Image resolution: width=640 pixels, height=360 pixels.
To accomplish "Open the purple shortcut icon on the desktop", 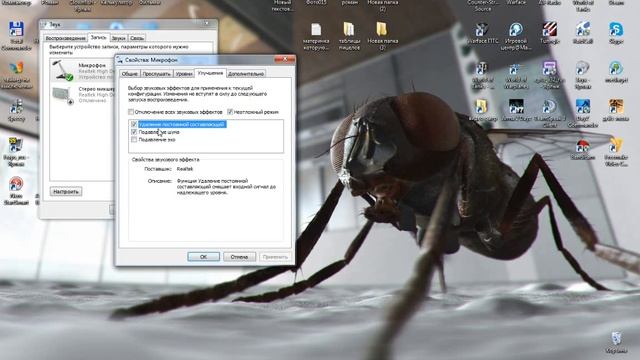I will [x=549, y=69].
